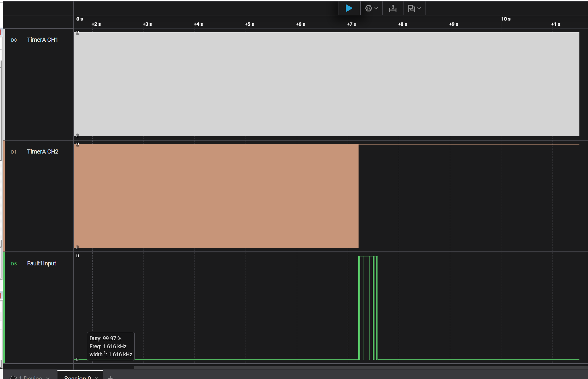Click the Fault1Input channel name
This screenshot has width=588, height=379.
(41, 263)
